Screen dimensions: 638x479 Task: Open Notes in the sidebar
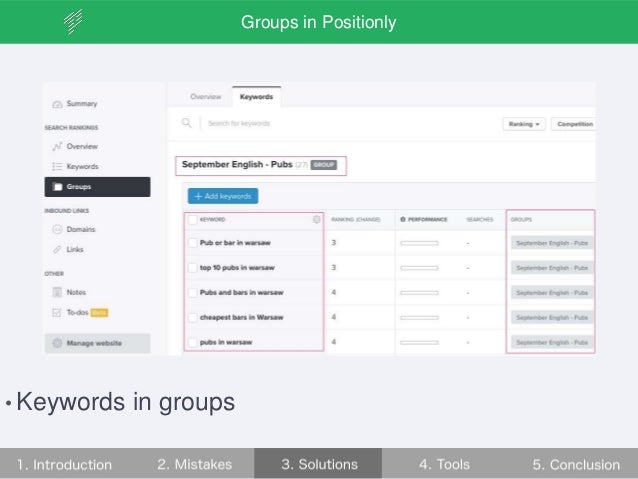[x=76, y=292]
